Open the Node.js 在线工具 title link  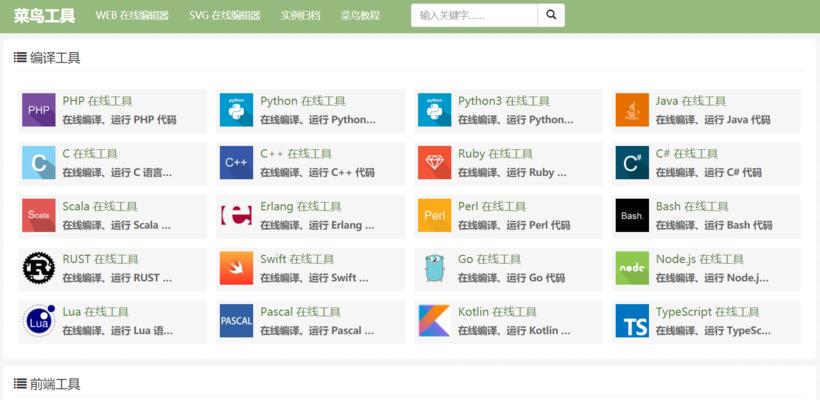[x=700, y=259]
